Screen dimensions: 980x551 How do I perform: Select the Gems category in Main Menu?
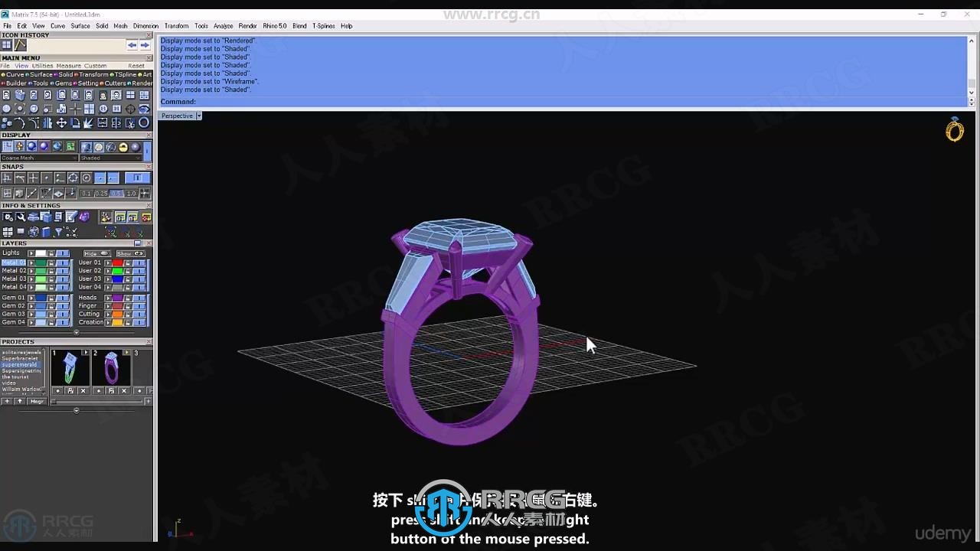61,83
